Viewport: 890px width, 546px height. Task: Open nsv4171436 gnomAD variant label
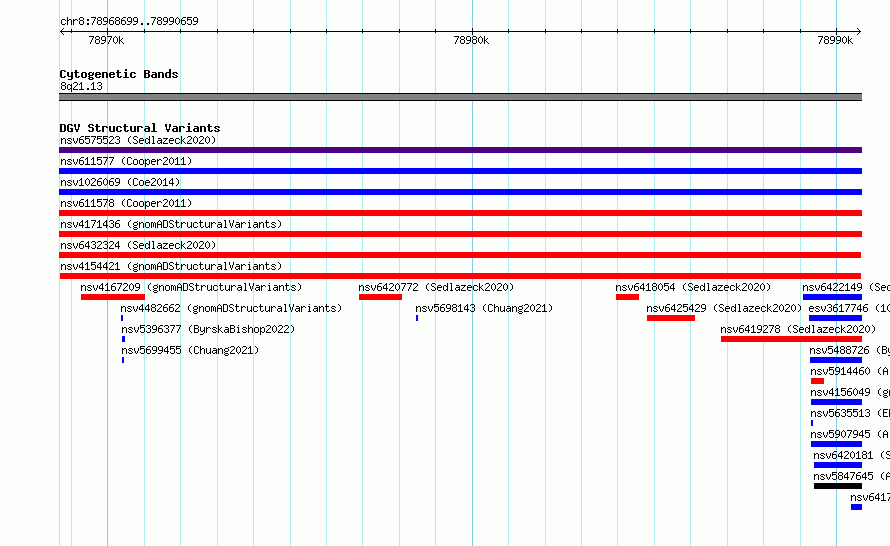point(171,224)
